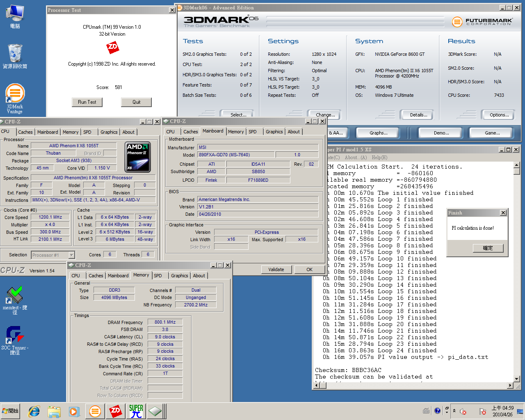The image size is (525, 420).
Task: Confirm the PI calculation dialog with 確定
Action: tap(488, 248)
